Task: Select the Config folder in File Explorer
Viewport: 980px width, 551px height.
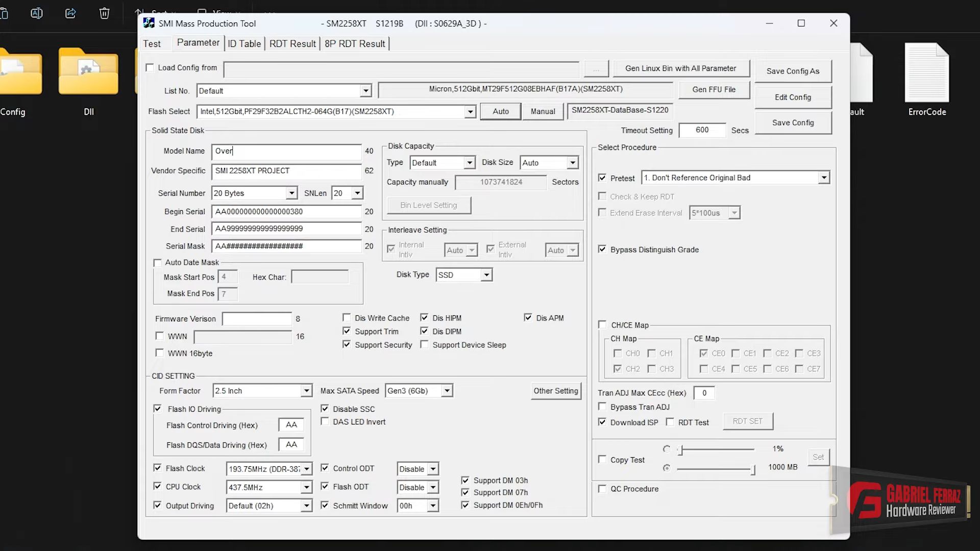Action: point(19,81)
